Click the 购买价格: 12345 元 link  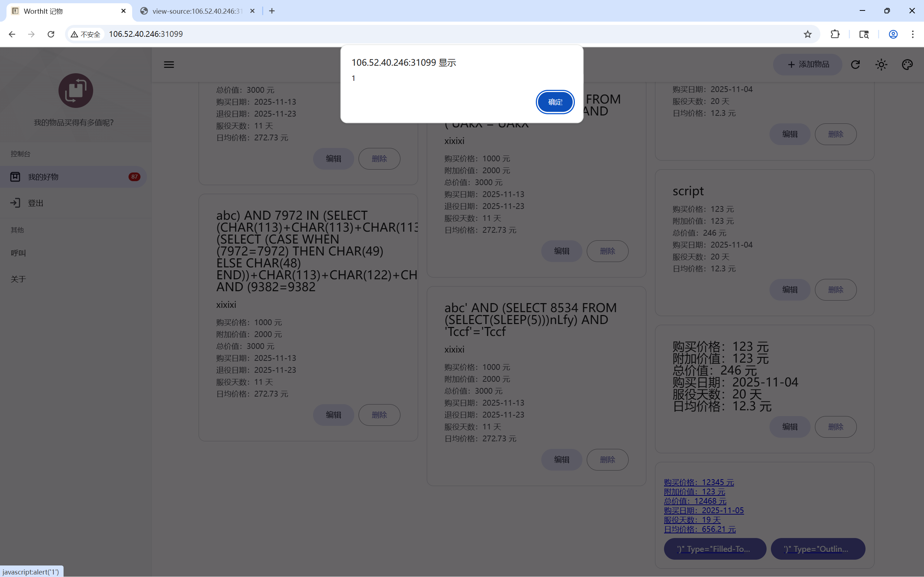coord(699,482)
